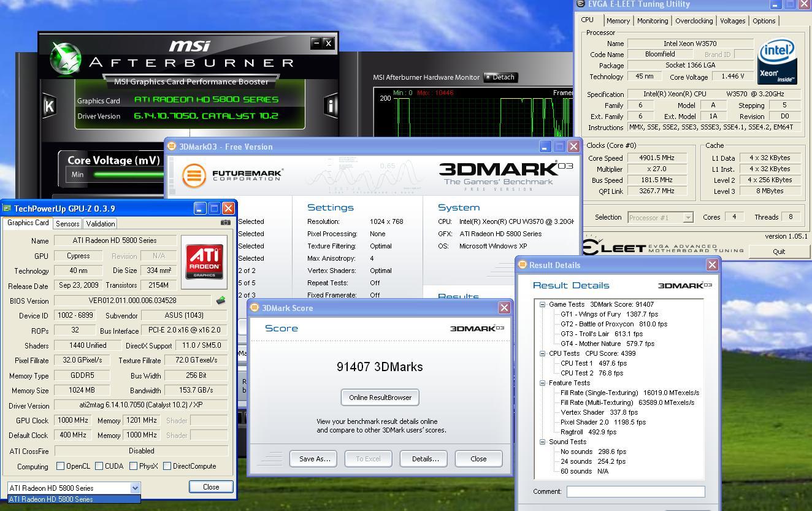
Task: Click the Online ResultBrowser button
Action: [380, 398]
